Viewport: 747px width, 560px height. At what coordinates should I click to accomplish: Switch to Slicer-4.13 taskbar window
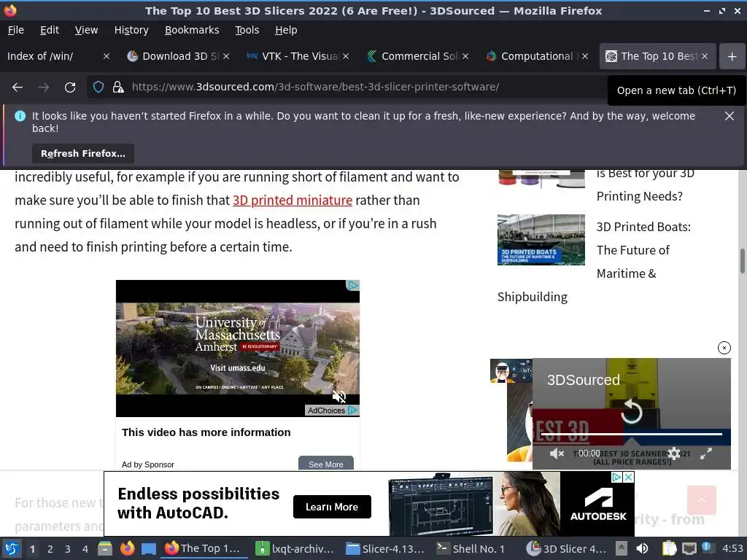pos(386,548)
